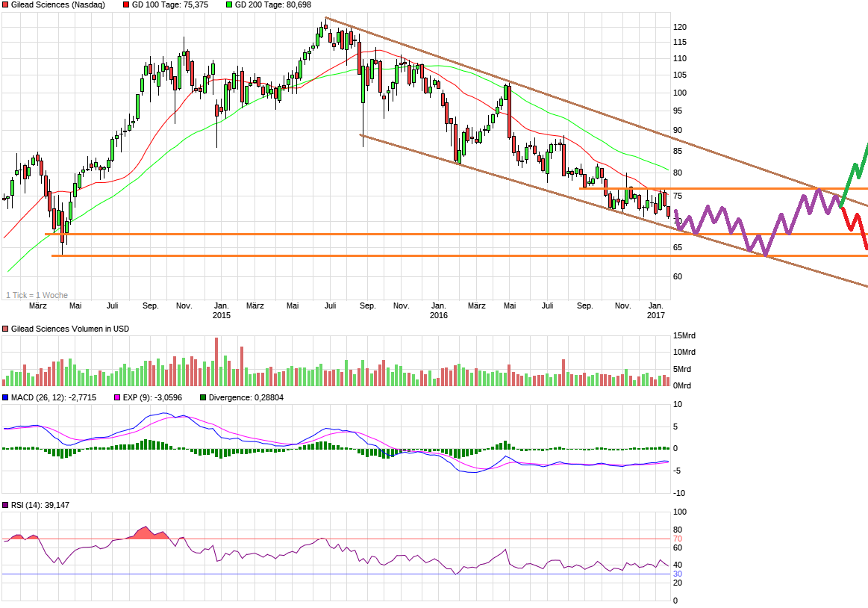Click the 'GD 100 Tage: 75,375' label
868x608 pixels.
pos(170,5)
